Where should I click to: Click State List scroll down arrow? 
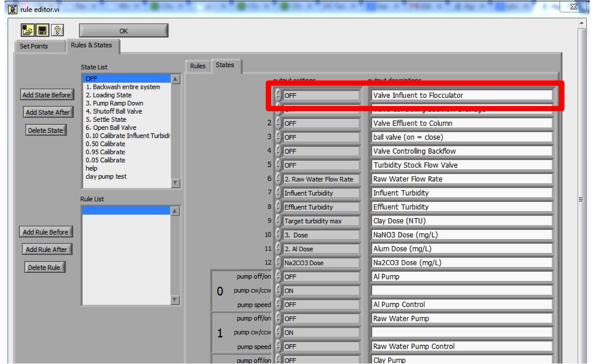[175, 183]
